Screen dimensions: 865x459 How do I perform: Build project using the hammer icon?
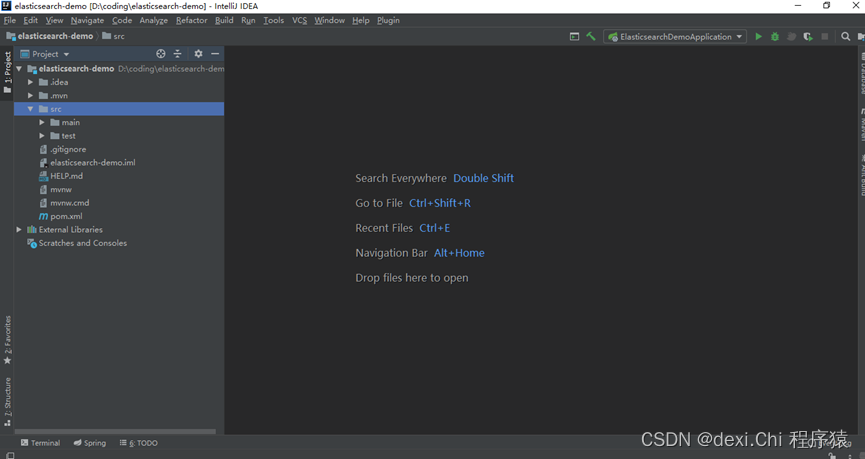click(591, 36)
